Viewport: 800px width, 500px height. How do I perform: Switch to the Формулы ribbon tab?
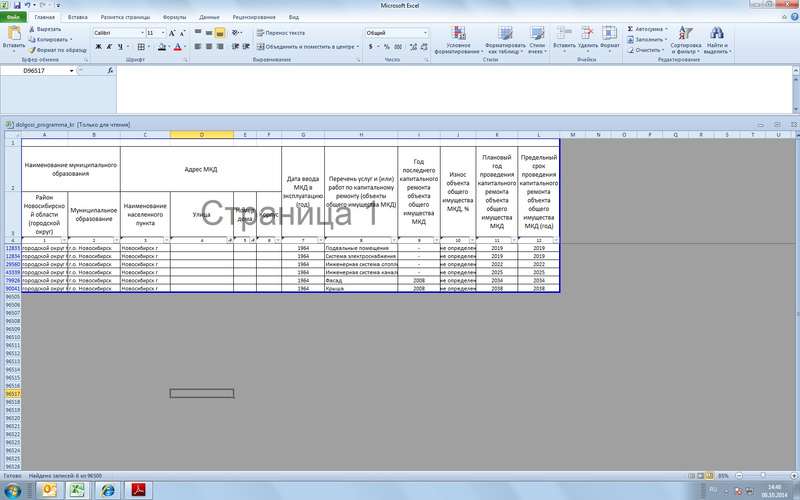(174, 18)
